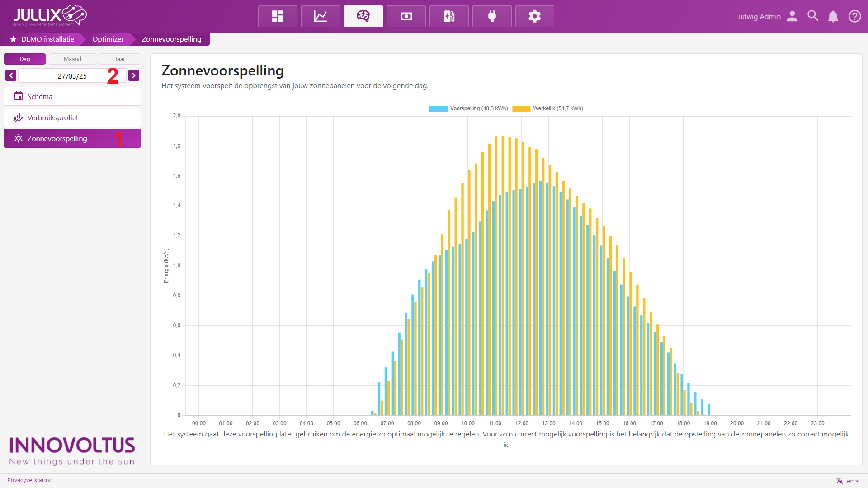Open the charging station icon
The width and height of the screenshot is (868, 488).
pos(449,16)
